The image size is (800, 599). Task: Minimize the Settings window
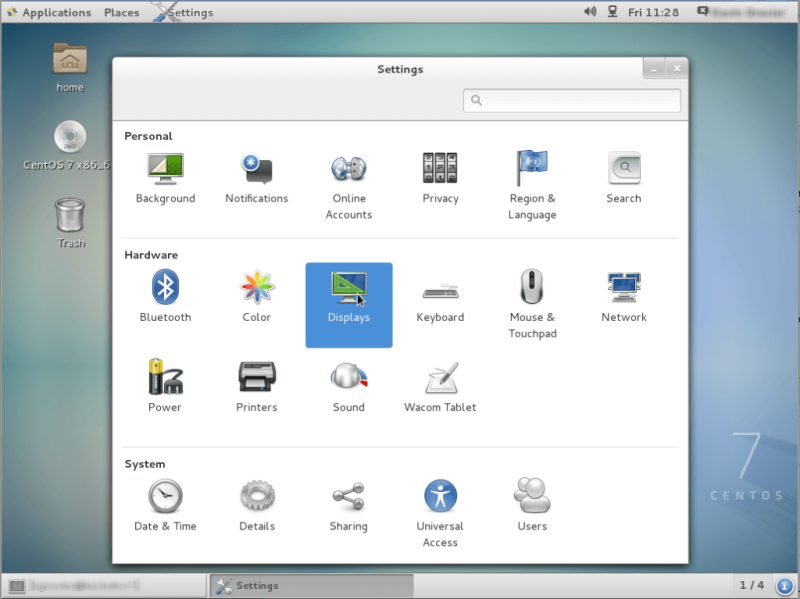click(654, 68)
